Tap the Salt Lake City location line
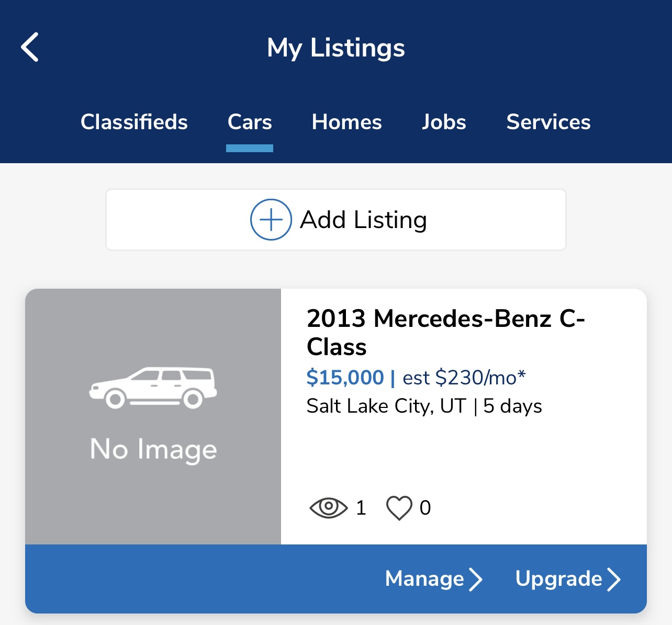This screenshot has width=672, height=625. pyautogui.click(x=424, y=406)
